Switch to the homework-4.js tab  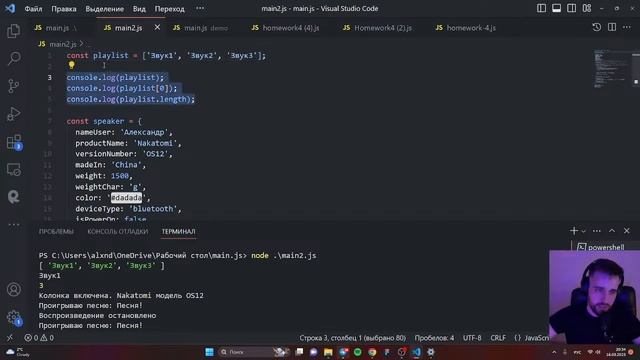pos(466,28)
